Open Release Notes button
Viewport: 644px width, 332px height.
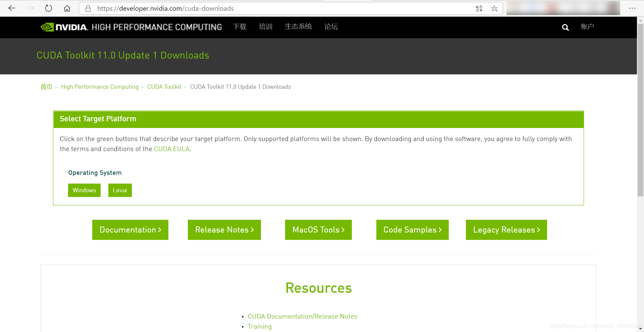[x=224, y=230]
